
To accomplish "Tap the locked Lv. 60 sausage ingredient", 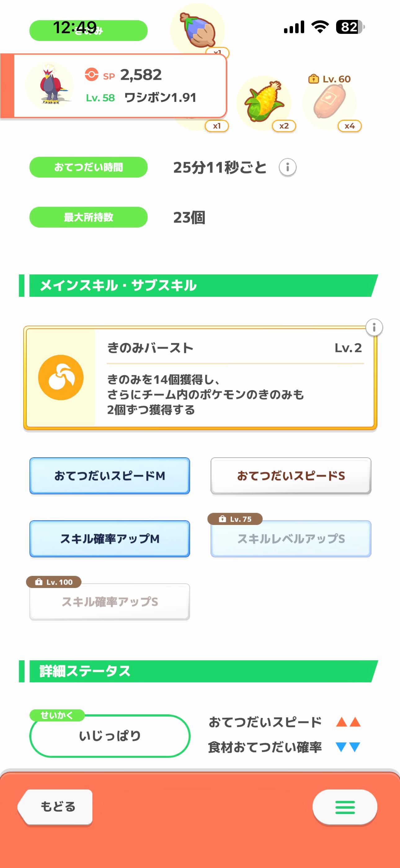I will (x=329, y=102).
